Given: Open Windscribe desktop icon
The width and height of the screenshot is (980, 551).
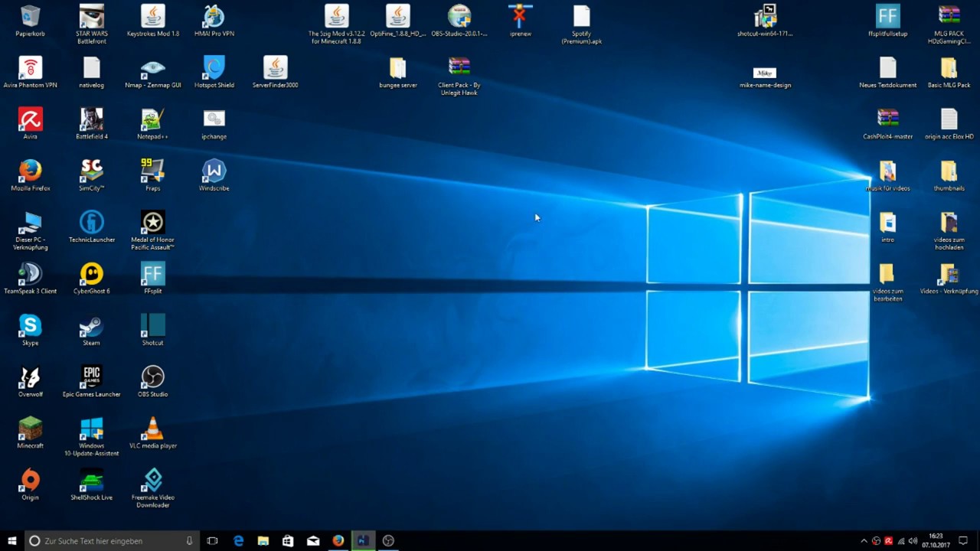Looking at the screenshot, I should [214, 171].
